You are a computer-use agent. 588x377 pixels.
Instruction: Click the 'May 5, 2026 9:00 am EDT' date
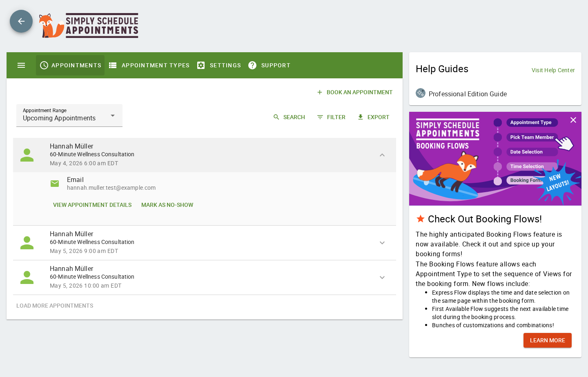pos(84,251)
